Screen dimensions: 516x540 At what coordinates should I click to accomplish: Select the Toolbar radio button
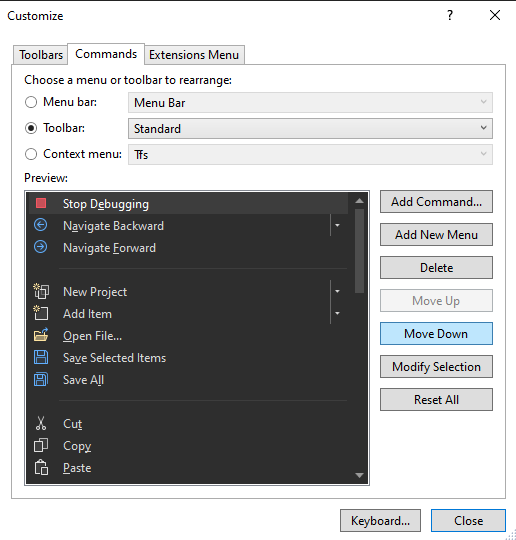click(x=31, y=128)
